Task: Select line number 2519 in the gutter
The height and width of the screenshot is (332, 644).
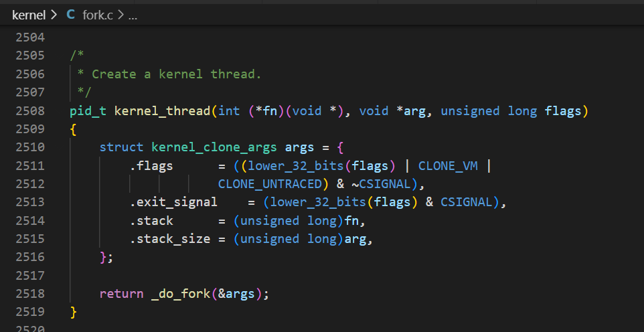Action: [x=30, y=312]
